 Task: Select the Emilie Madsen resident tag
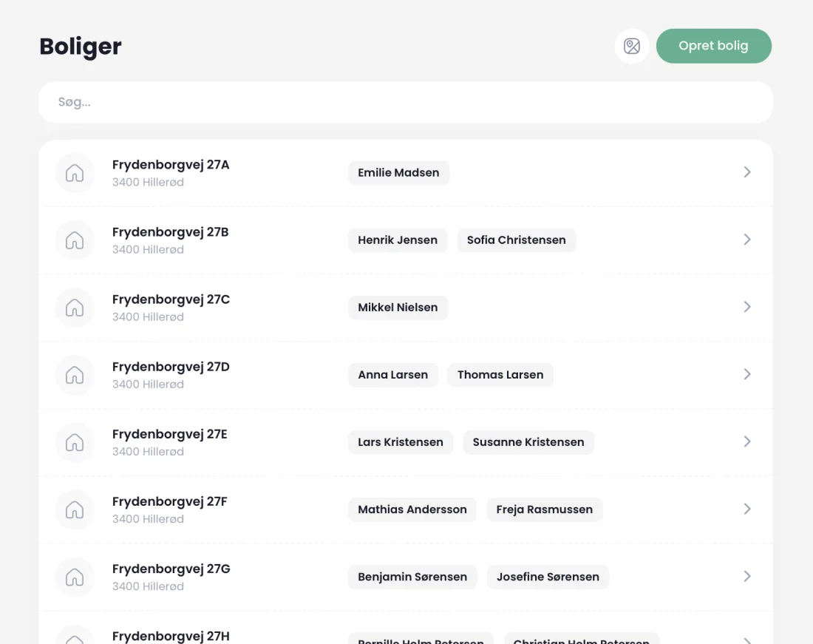click(398, 173)
